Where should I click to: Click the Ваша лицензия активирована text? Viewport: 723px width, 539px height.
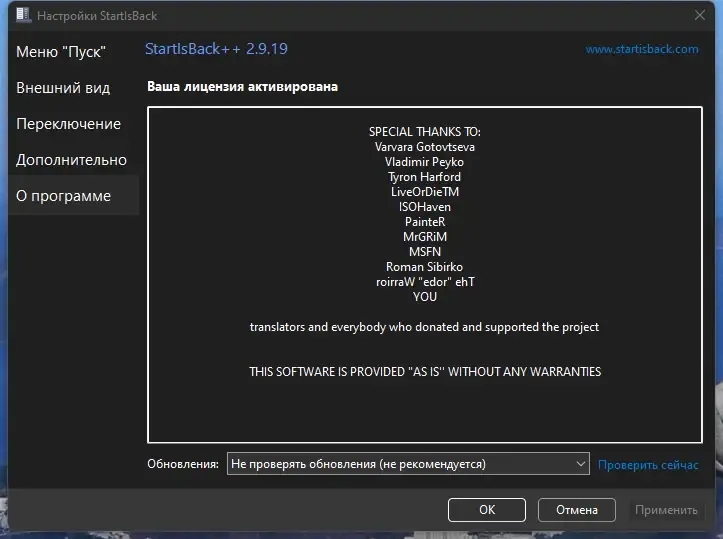point(243,87)
